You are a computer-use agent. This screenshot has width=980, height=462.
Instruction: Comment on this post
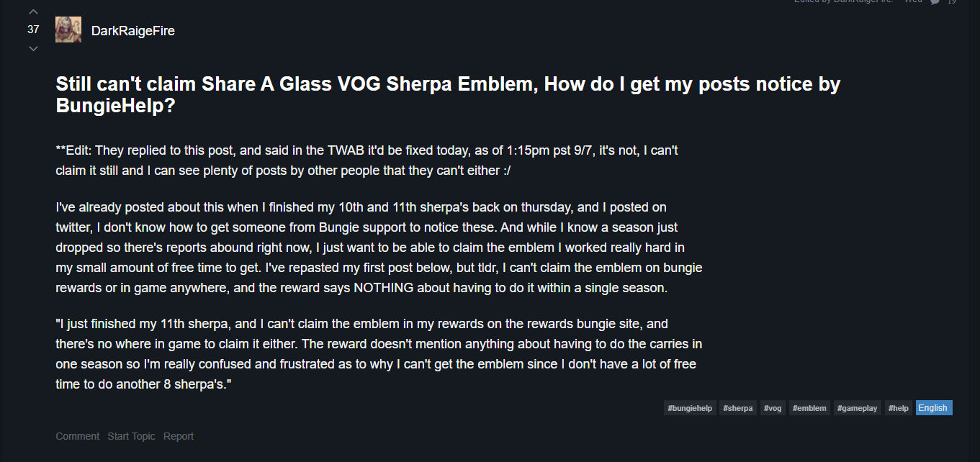(78, 436)
